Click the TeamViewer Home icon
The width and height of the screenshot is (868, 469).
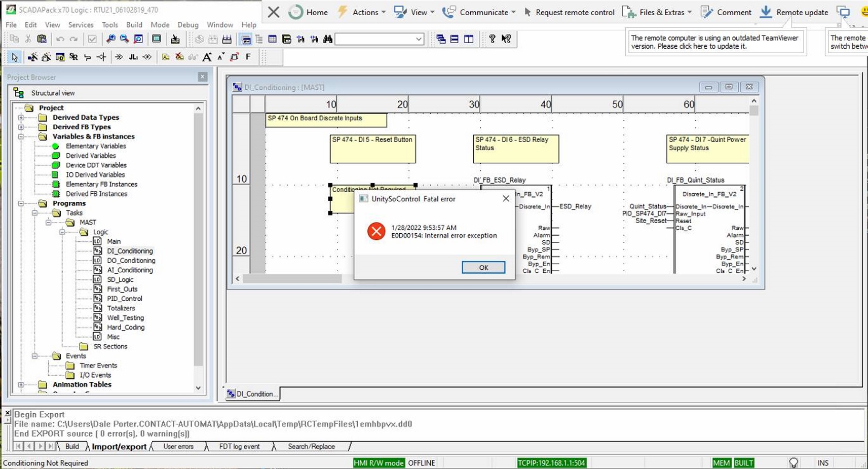[x=295, y=12]
